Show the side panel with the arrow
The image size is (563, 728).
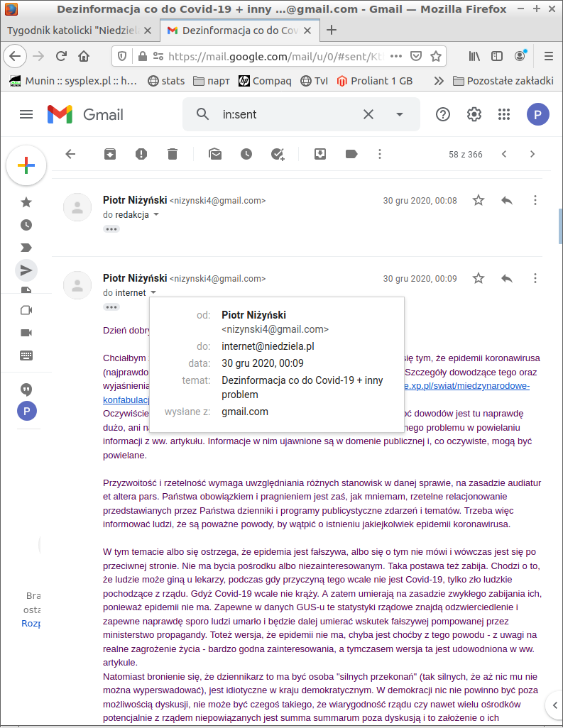point(554,706)
